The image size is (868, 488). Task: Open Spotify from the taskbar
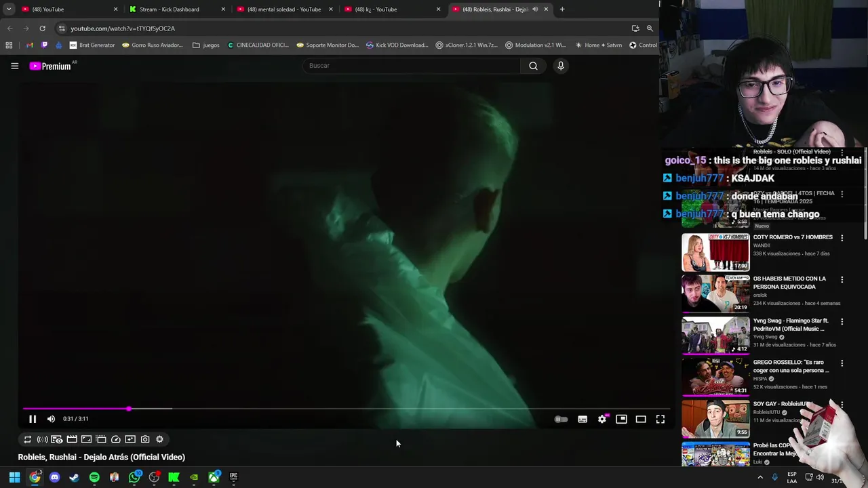(94, 477)
